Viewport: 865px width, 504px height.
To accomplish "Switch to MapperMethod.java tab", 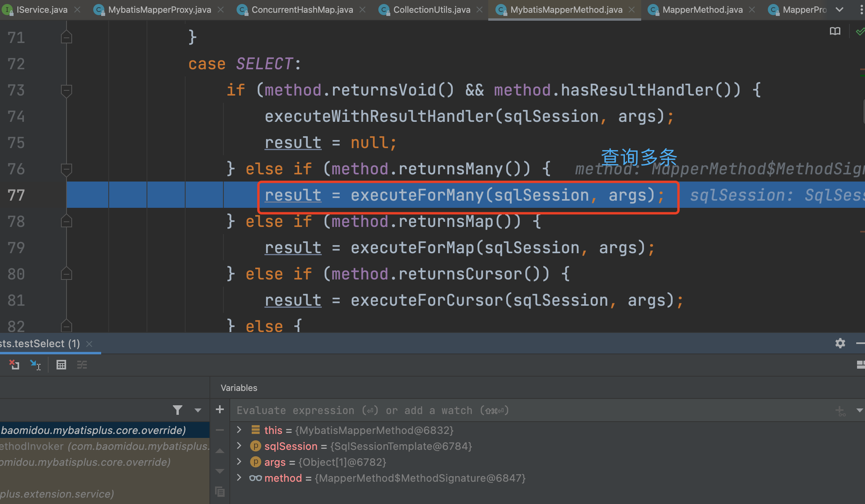I will coord(703,10).
